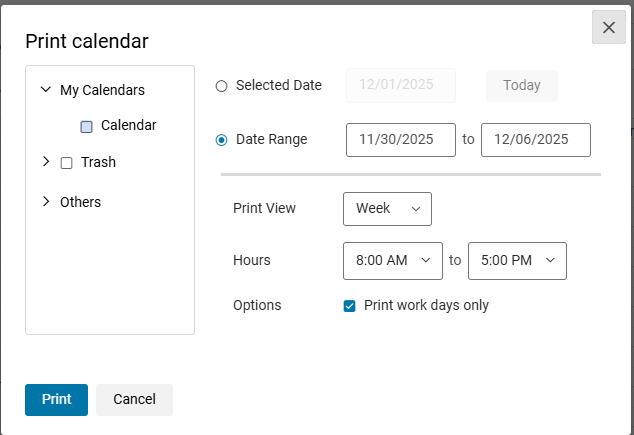
Task: Uncheck Print work days only
Action: click(x=349, y=306)
